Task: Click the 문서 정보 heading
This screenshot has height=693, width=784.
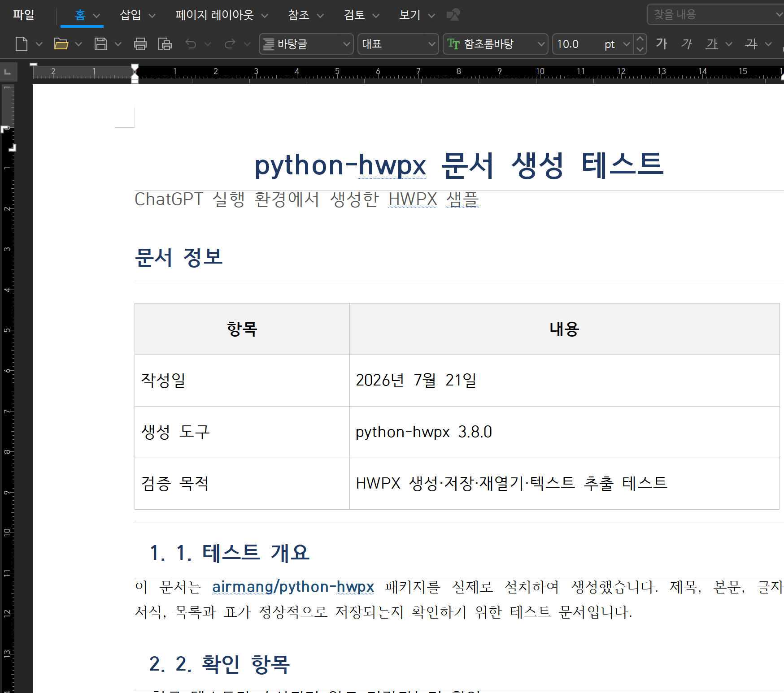Action: (179, 257)
